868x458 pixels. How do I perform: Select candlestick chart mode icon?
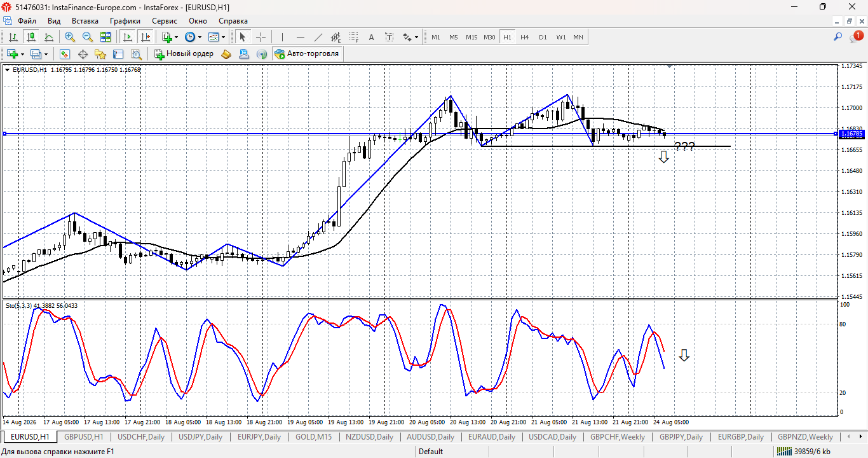click(31, 38)
